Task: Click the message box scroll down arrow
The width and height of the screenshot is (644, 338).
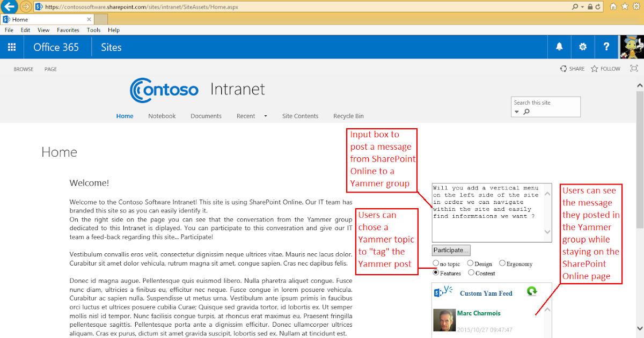Action: click(x=547, y=232)
